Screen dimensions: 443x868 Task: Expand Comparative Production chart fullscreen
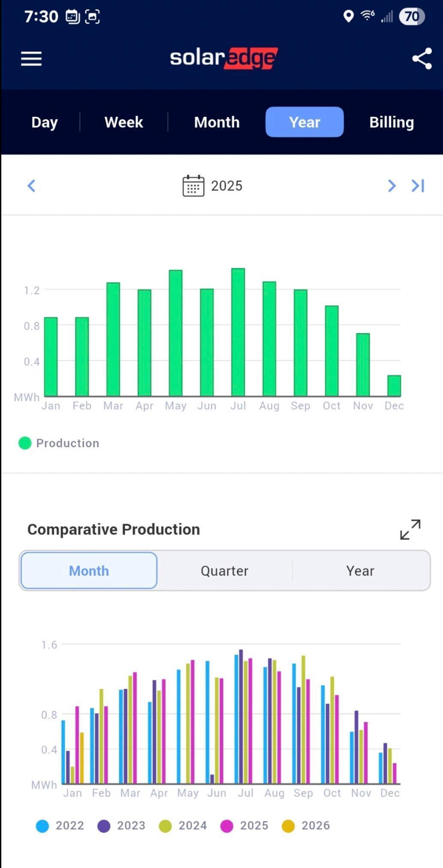coord(410,529)
